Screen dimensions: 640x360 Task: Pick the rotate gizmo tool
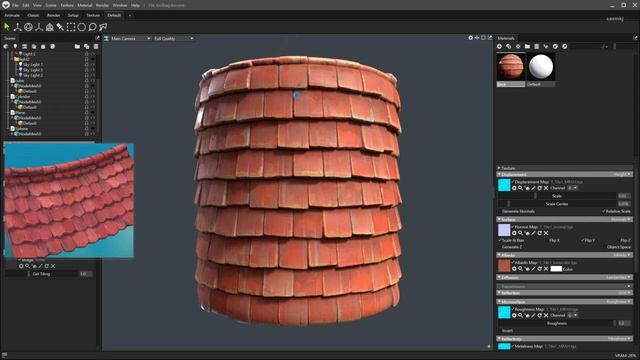[28, 27]
